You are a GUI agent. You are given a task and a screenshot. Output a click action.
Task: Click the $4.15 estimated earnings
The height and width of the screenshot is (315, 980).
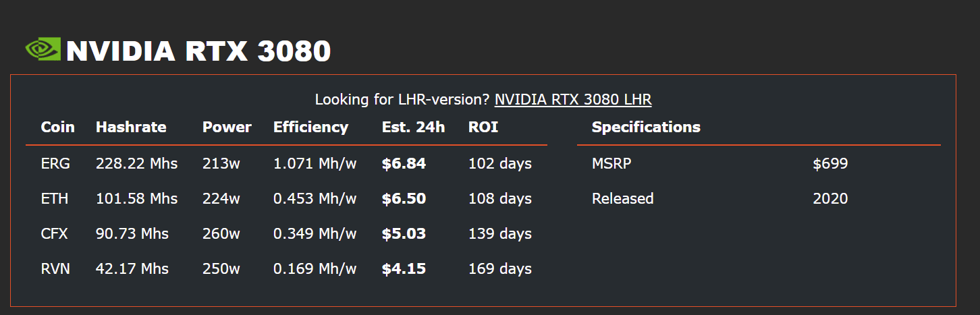[404, 268]
